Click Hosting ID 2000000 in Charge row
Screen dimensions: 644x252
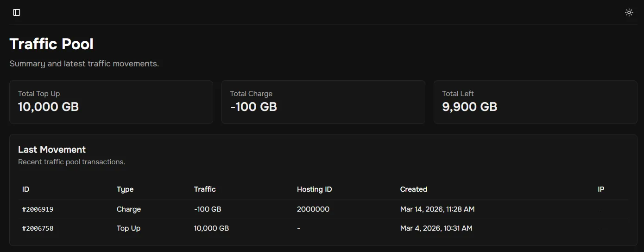coord(313,209)
